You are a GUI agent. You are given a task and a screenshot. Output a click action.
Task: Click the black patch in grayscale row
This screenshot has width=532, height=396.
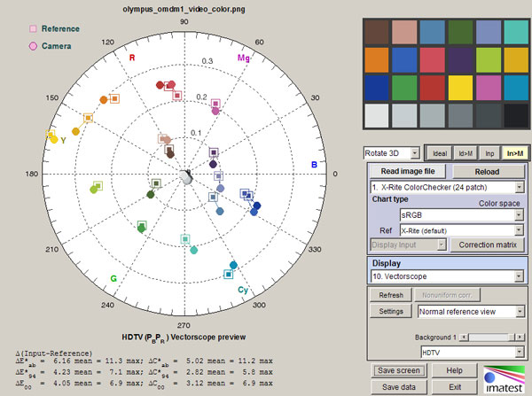(516, 116)
